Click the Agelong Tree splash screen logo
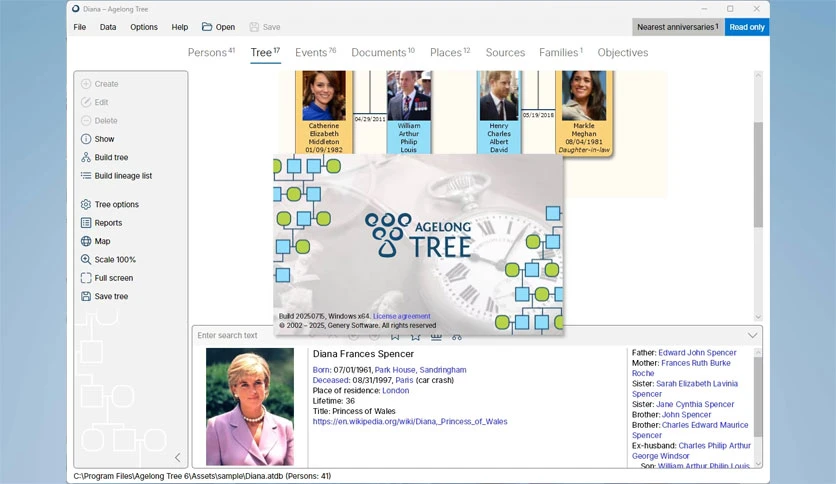Image resolution: width=836 pixels, height=484 pixels. point(418,235)
